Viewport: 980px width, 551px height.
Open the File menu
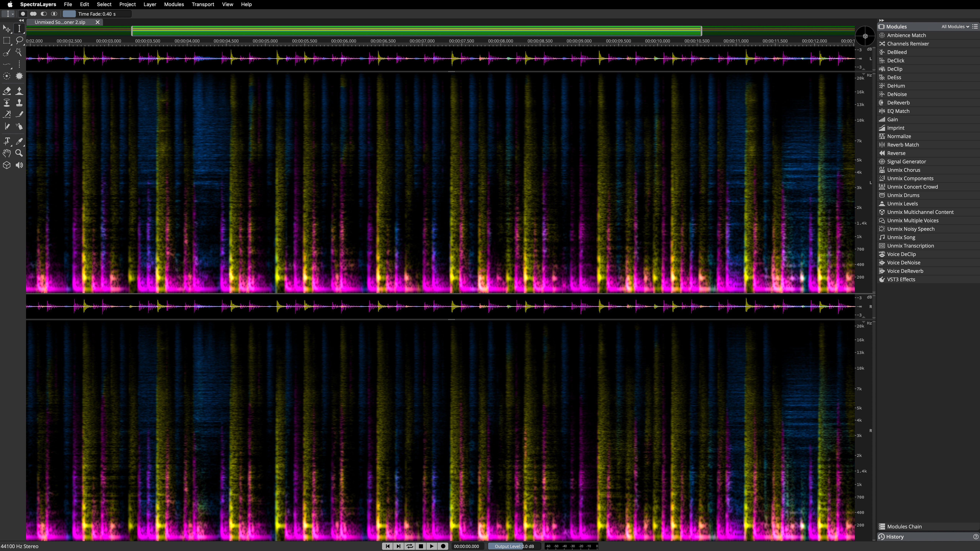68,4
